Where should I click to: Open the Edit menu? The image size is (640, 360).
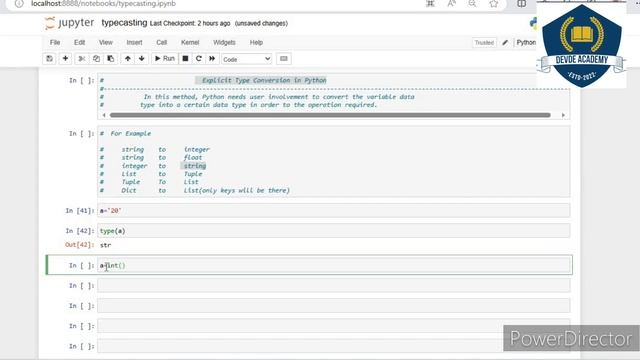pyautogui.click(x=80, y=42)
